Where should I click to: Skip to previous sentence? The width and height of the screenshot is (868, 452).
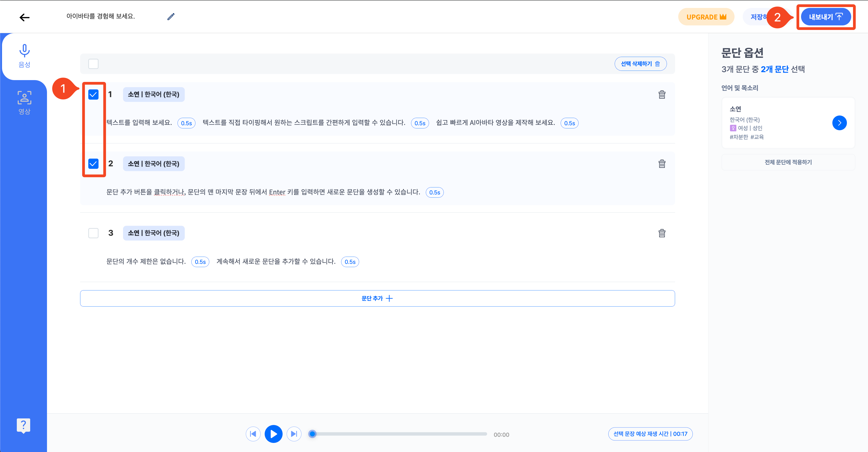253,434
